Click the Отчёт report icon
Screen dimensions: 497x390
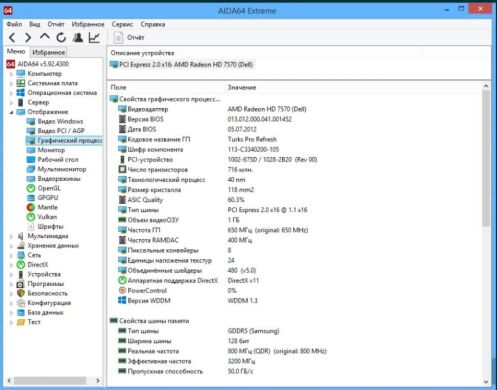pyautogui.click(x=118, y=37)
